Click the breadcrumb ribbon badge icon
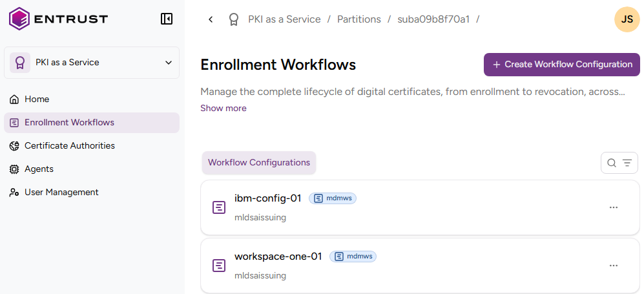 [234, 19]
